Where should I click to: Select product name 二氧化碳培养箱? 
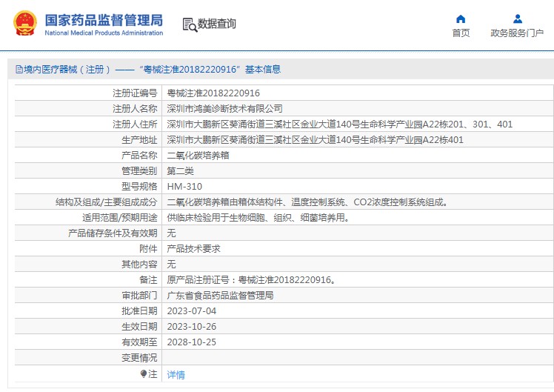[x=198, y=155]
